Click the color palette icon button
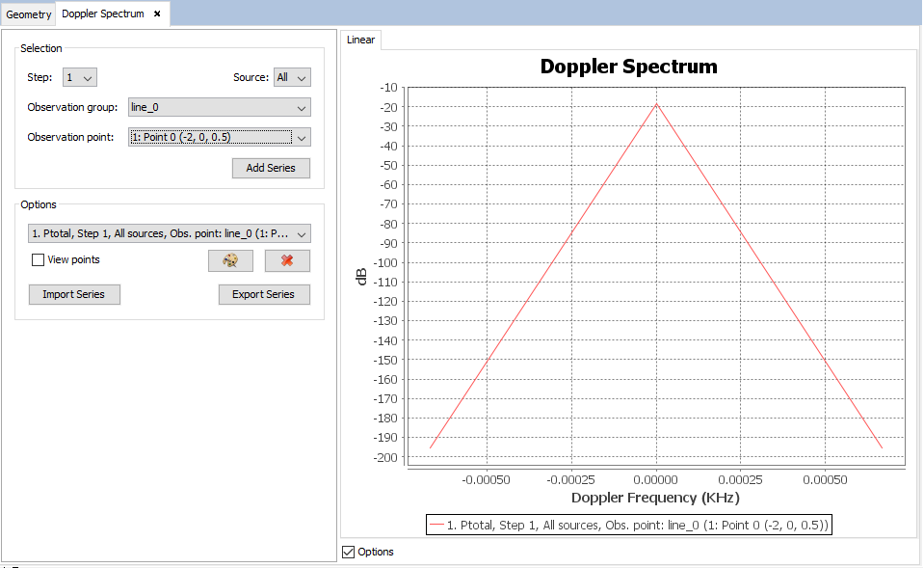The image size is (924, 568). pos(230,261)
